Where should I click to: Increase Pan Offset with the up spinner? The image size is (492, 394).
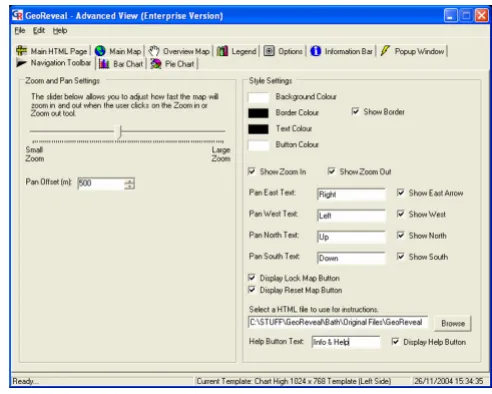coord(129,181)
